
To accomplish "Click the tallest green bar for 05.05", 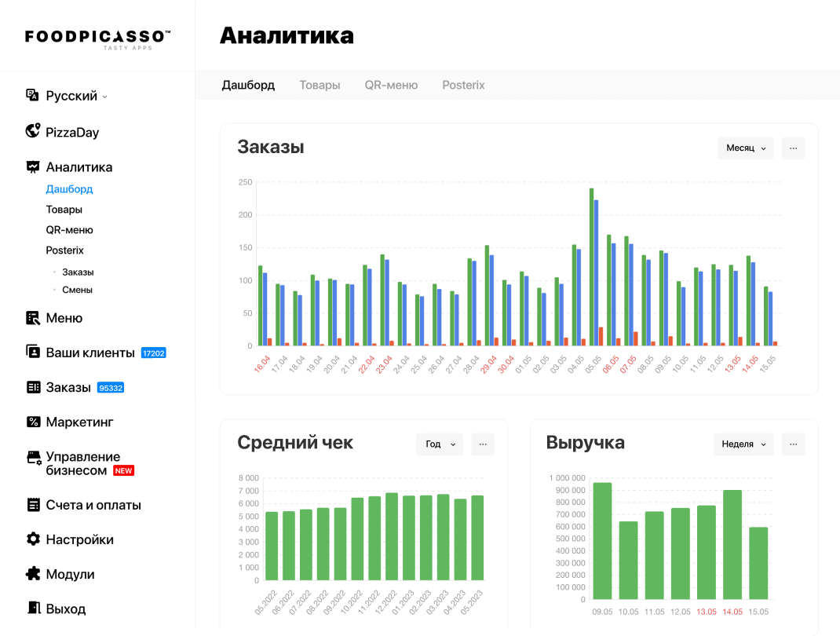I will (591, 267).
